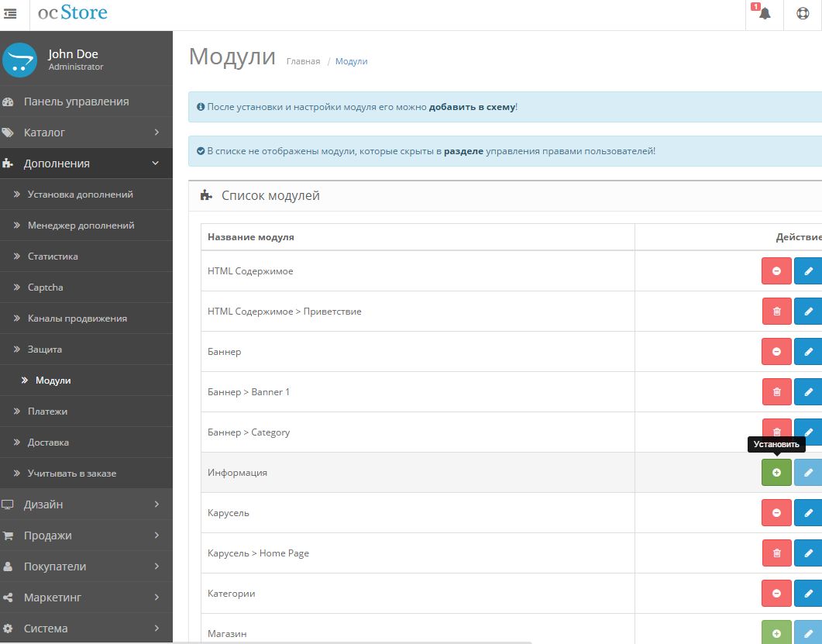Image resolution: width=822 pixels, height=644 pixels.
Task: Click the ocStore logo
Action: (x=73, y=13)
